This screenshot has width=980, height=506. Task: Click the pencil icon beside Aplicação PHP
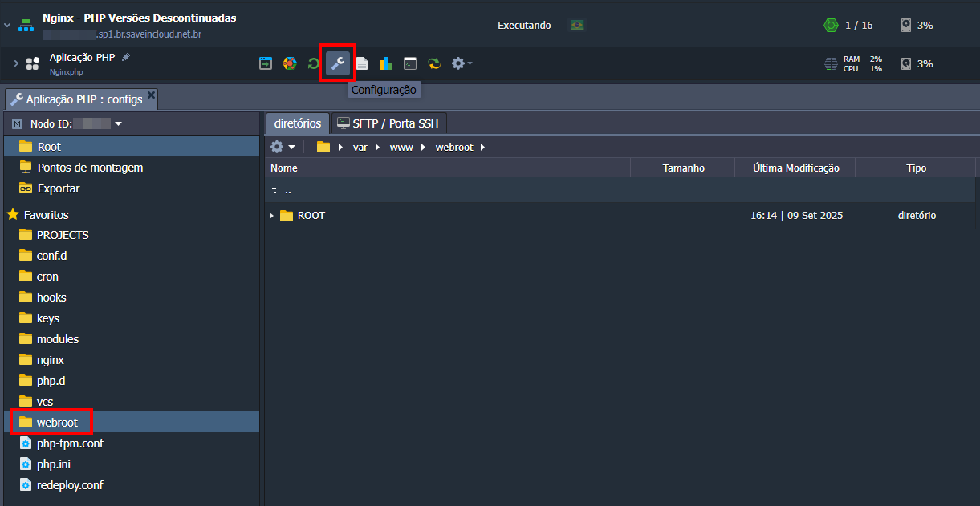[x=126, y=57]
